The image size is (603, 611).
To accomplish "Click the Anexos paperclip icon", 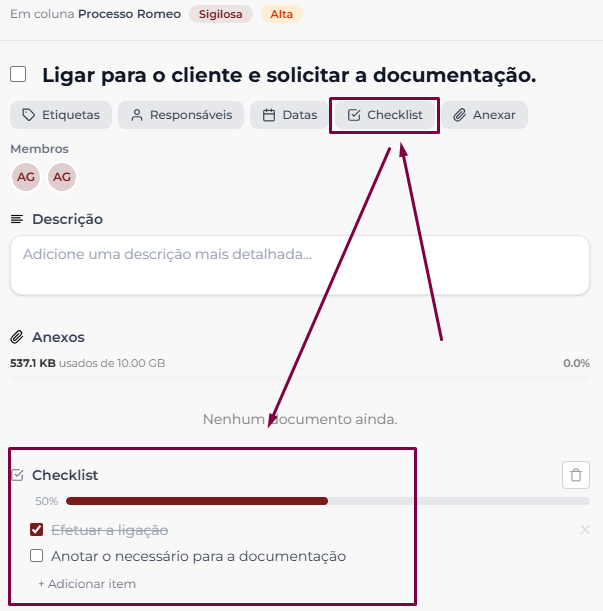I will [17, 337].
